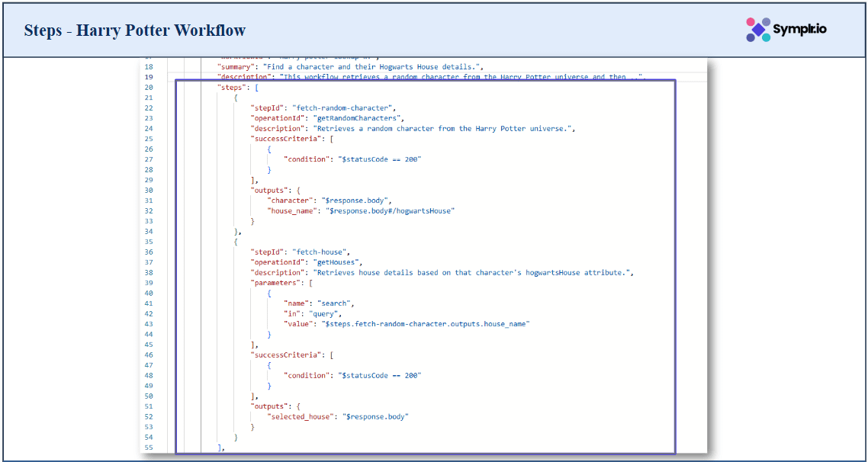This screenshot has height=462, width=868.
Task: Click the Symplr.io brand name text
Action: 799,30
